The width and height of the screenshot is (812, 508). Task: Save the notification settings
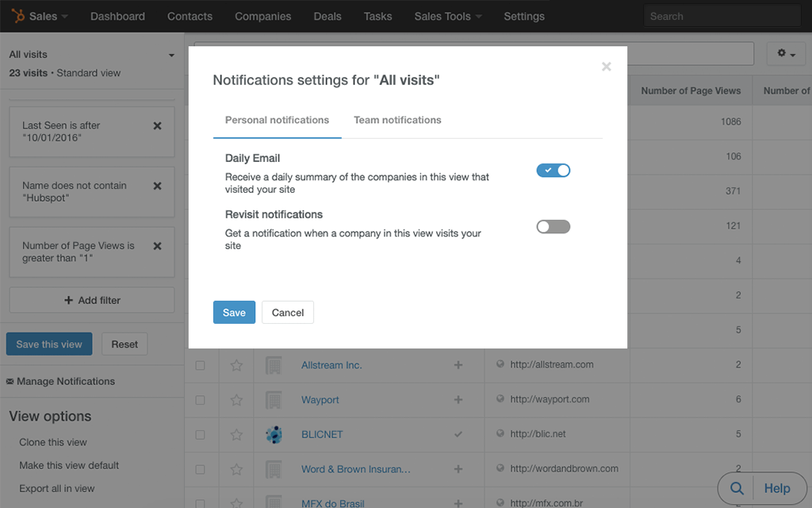coord(234,313)
